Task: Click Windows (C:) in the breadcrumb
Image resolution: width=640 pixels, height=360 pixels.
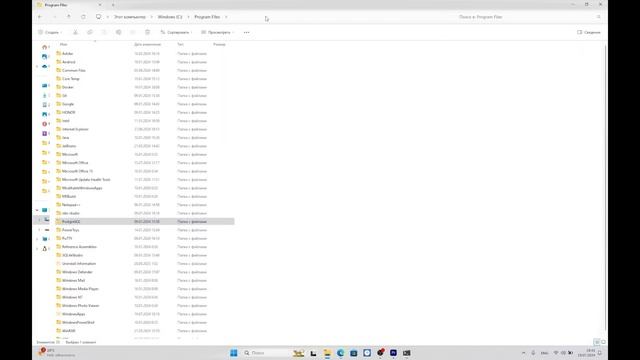Action: click(170, 17)
